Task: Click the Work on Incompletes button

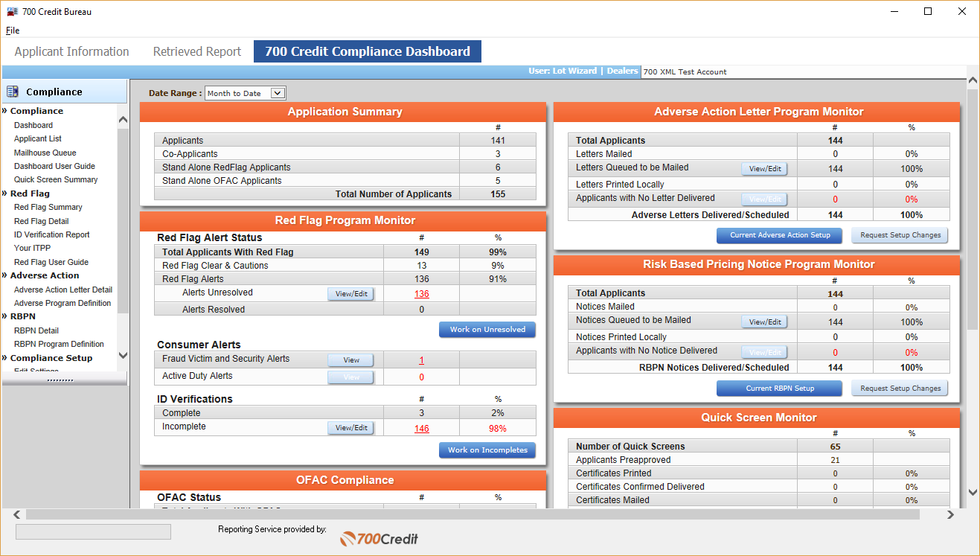Action: [487, 450]
